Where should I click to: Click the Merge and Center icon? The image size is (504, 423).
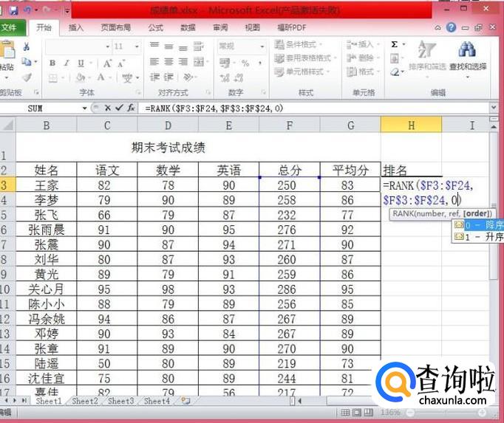pos(199,61)
